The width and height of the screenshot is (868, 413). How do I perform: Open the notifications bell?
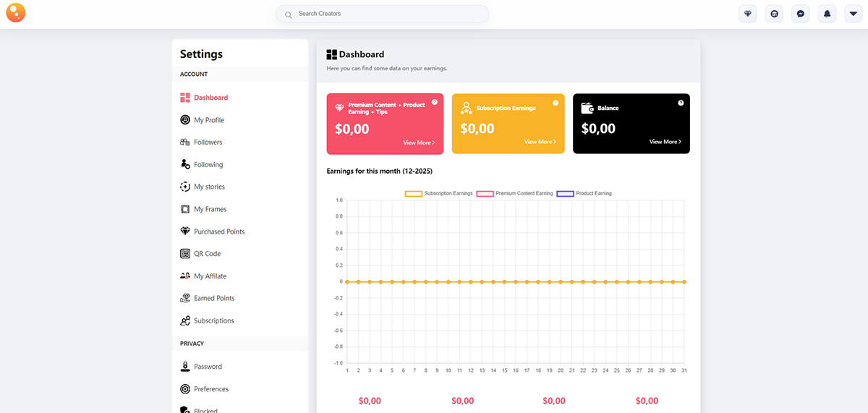pyautogui.click(x=827, y=14)
